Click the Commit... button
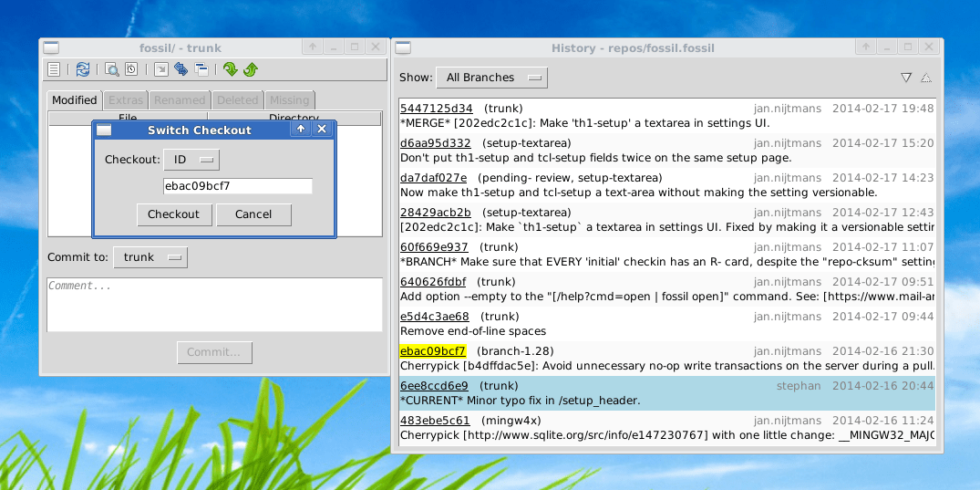Image resolution: width=980 pixels, height=490 pixels. point(215,352)
